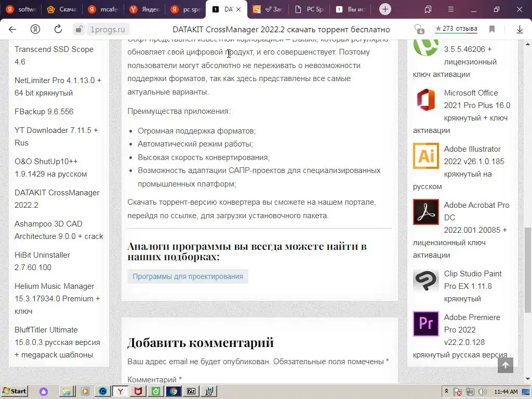
Task: Click the Adobe Acrobat Pro DC icon
Action: coord(426,212)
